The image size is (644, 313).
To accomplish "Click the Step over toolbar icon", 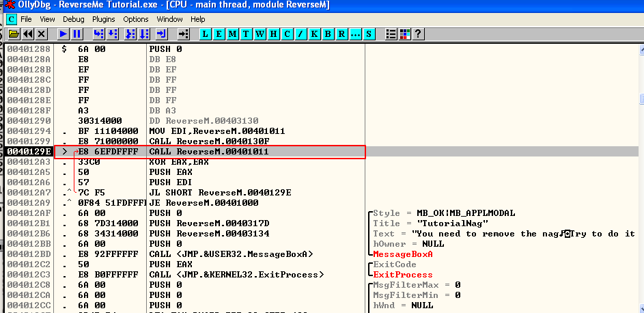I will click(113, 33).
